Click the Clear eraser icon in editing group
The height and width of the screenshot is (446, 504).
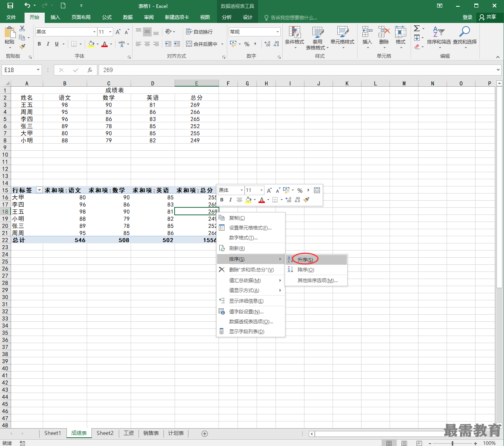coord(417,47)
